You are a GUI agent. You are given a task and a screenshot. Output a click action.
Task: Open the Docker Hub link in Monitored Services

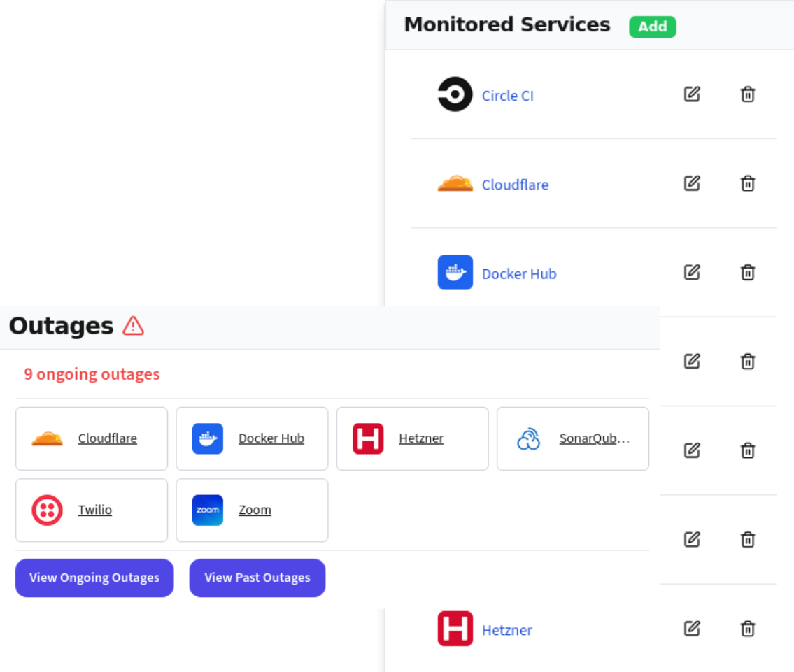coord(519,273)
